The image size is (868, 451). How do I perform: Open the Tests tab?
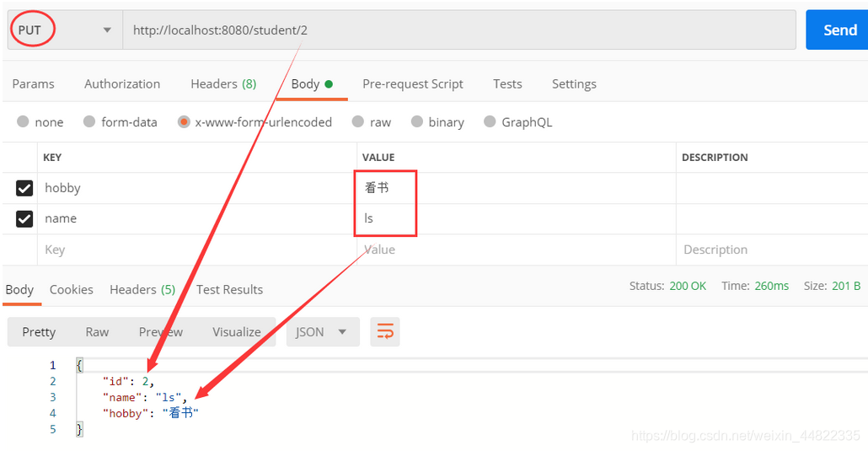pyautogui.click(x=507, y=83)
